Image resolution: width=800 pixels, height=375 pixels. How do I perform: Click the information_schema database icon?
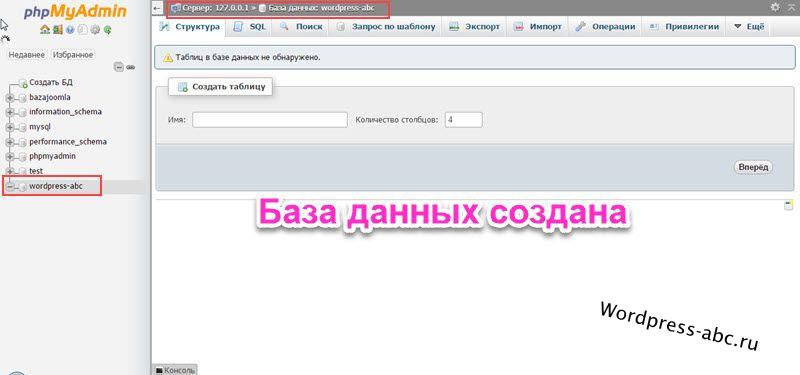tap(22, 113)
